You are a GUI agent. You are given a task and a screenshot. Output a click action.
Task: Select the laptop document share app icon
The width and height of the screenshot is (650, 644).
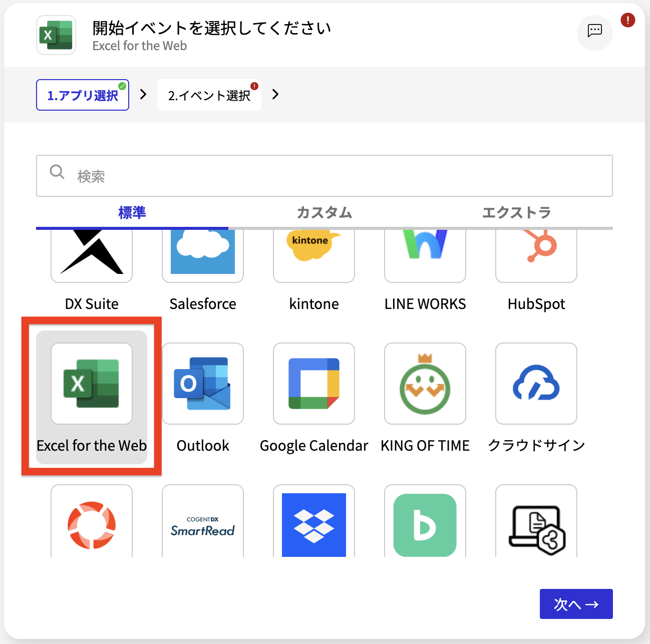[x=536, y=521]
